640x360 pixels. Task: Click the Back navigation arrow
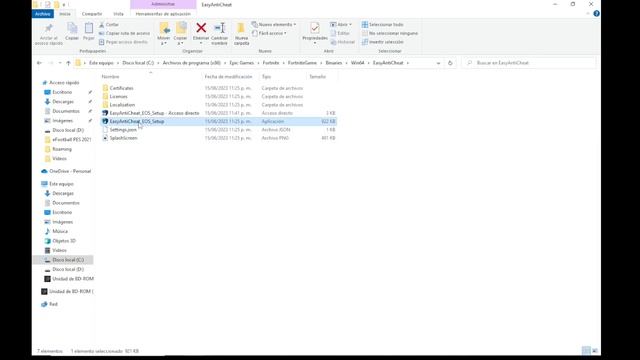[40, 63]
